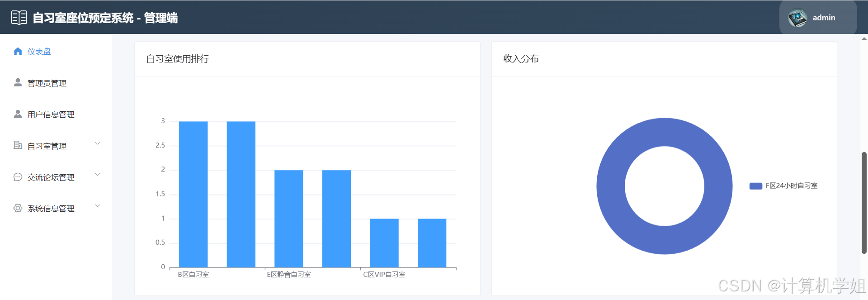The width and height of the screenshot is (868, 300).
Task: Select the 系统信息管理 menu label
Action: pyautogui.click(x=51, y=209)
